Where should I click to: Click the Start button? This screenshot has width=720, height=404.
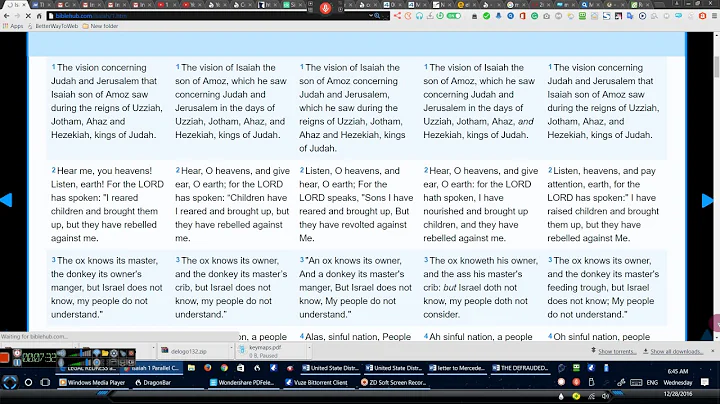click(10, 382)
